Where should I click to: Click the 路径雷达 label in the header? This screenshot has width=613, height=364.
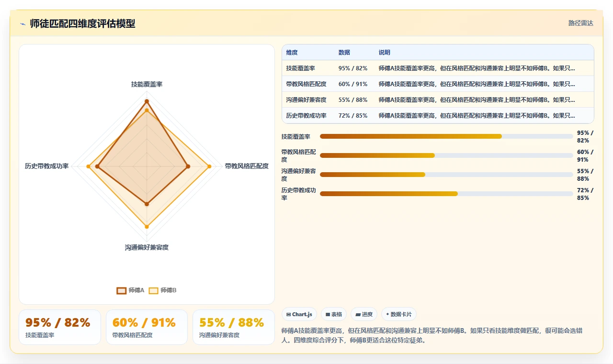tap(580, 23)
